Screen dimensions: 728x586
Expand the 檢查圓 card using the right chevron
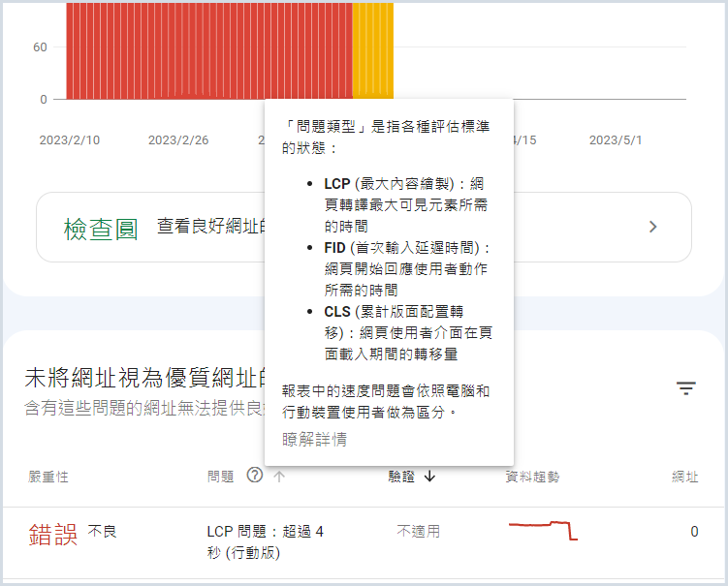click(x=652, y=227)
